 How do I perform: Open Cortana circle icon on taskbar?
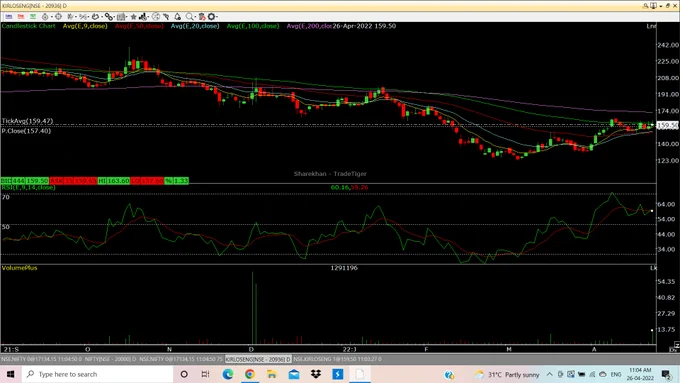[x=184, y=374]
